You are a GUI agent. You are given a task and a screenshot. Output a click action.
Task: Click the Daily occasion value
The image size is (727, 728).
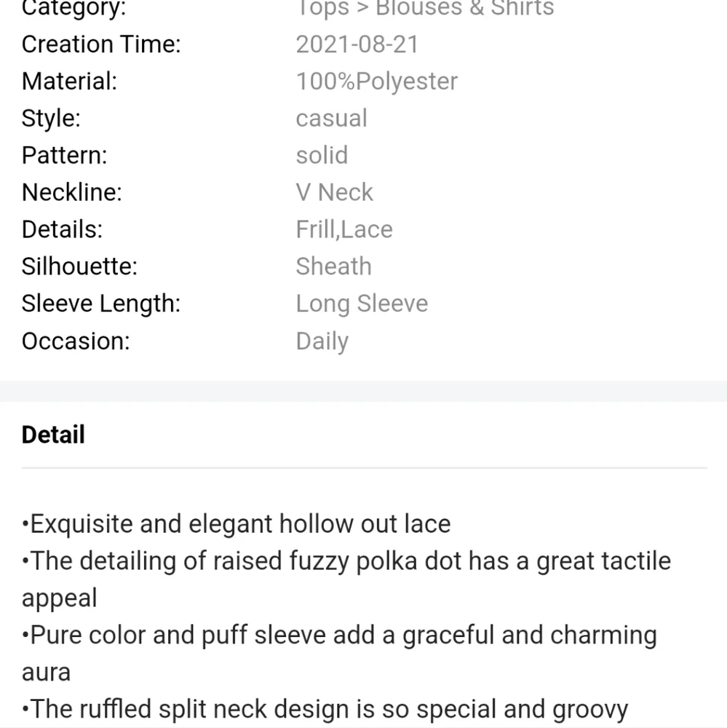pos(322,341)
